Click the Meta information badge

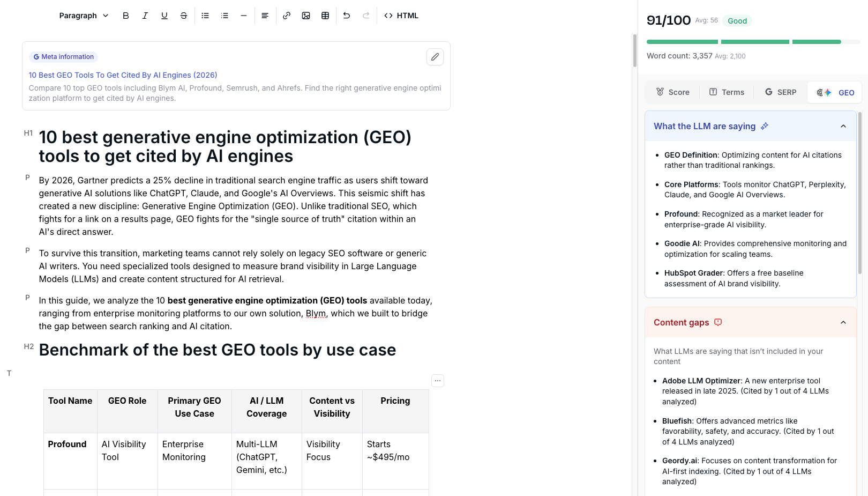pyautogui.click(x=63, y=57)
